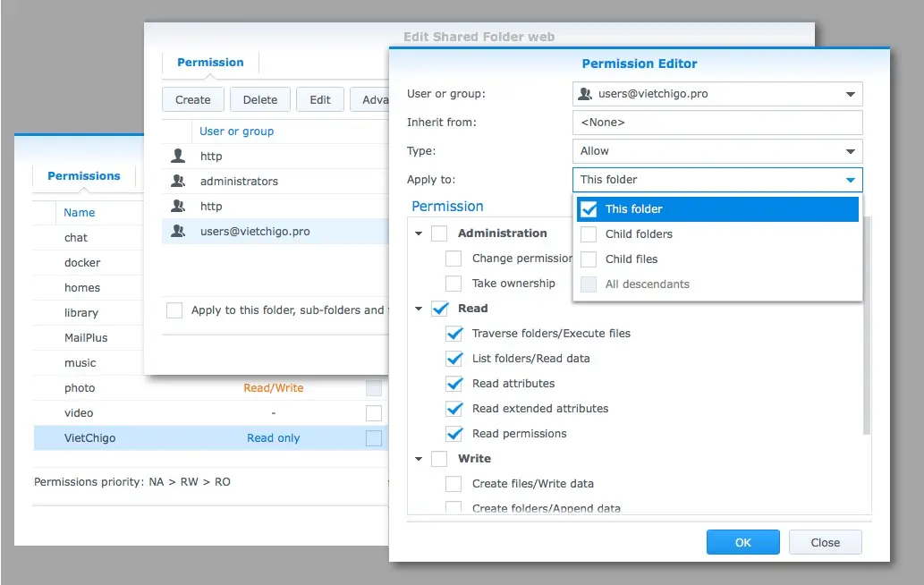The height and width of the screenshot is (585, 924).
Task: Select the VietChigo folder row
Action: (211, 437)
